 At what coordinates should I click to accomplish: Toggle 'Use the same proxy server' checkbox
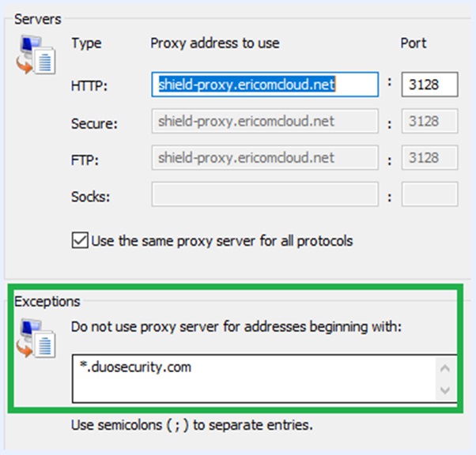(x=79, y=240)
